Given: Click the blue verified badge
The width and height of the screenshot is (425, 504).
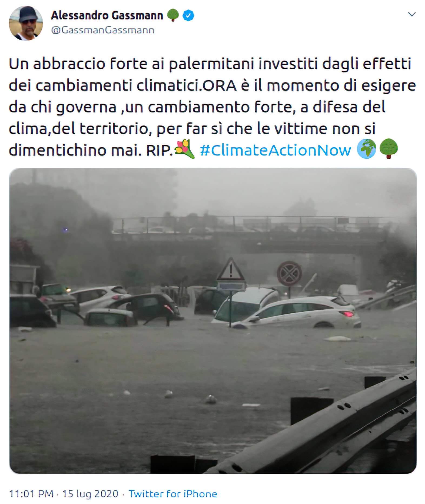Looking at the screenshot, I should [x=188, y=16].
